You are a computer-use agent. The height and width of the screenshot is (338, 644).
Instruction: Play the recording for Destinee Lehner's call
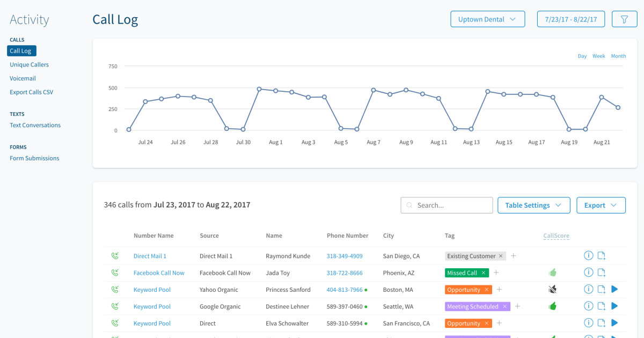(614, 306)
